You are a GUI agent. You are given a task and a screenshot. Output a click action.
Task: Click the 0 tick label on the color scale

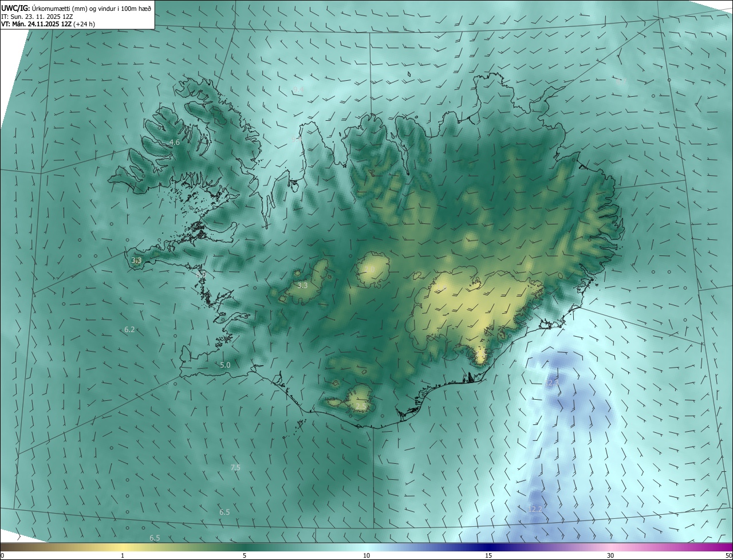(x=2, y=555)
